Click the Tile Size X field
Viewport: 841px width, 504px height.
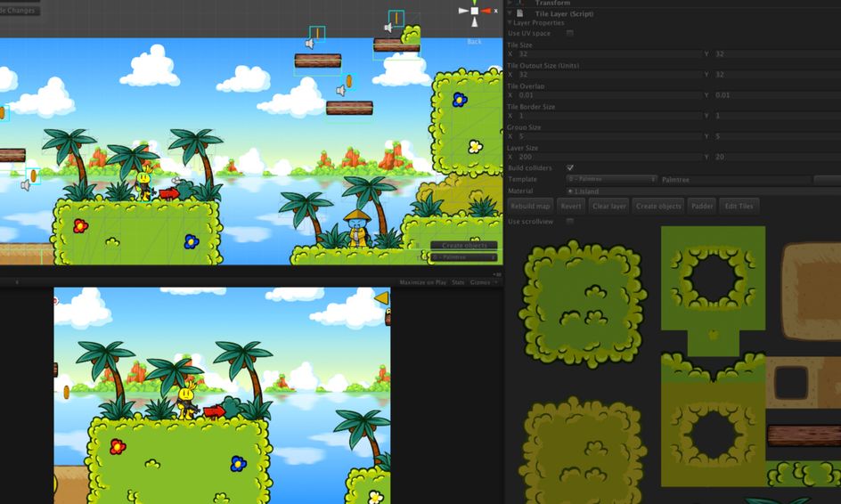608,54
